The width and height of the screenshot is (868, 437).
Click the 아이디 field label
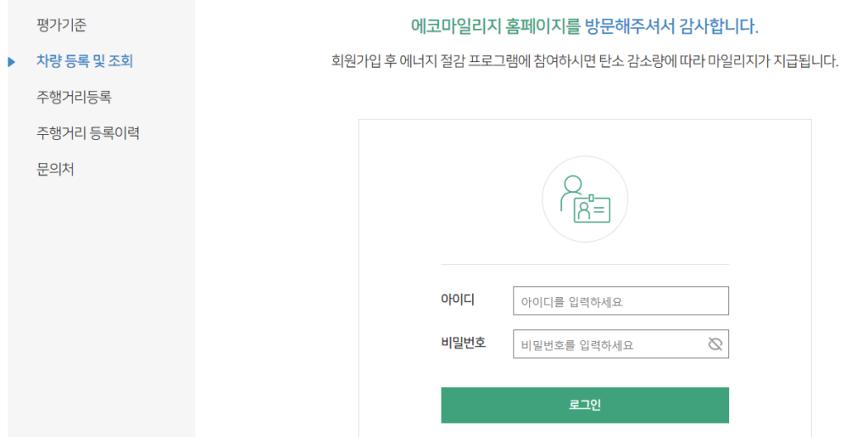(458, 300)
